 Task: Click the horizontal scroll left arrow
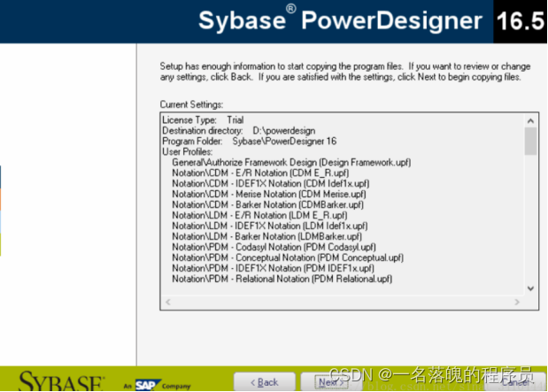168,303
